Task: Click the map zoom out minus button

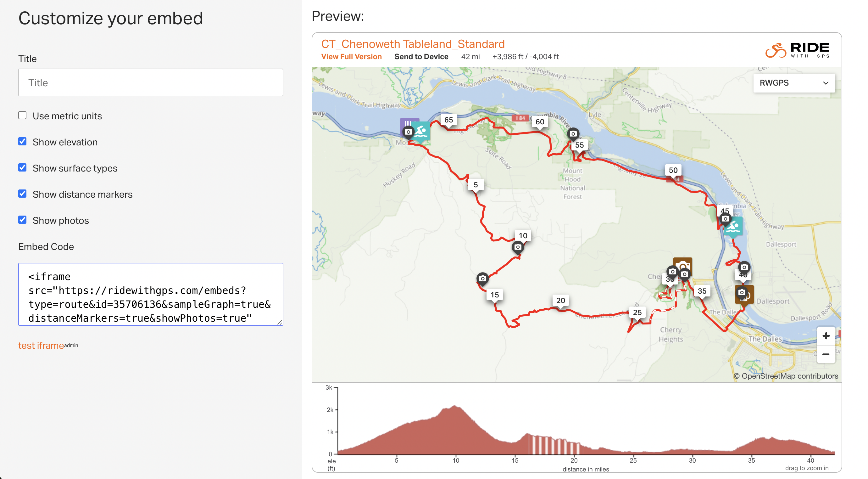Action: [x=826, y=354]
